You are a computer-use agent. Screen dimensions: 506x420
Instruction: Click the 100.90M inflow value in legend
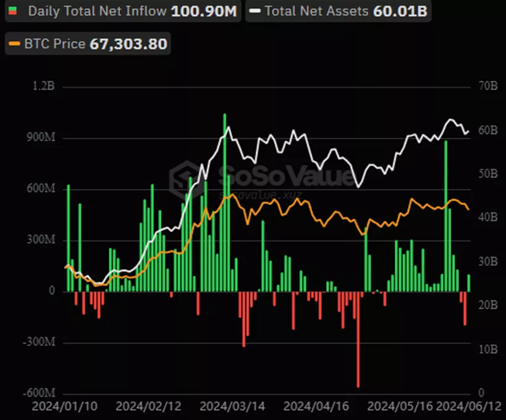coord(204,12)
